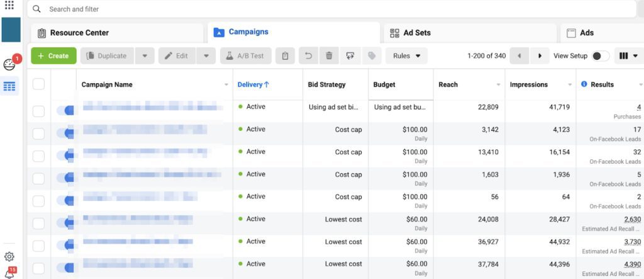This screenshot has width=644, height=279.
Task: Open the Rules dropdown menu
Action: [x=406, y=56]
